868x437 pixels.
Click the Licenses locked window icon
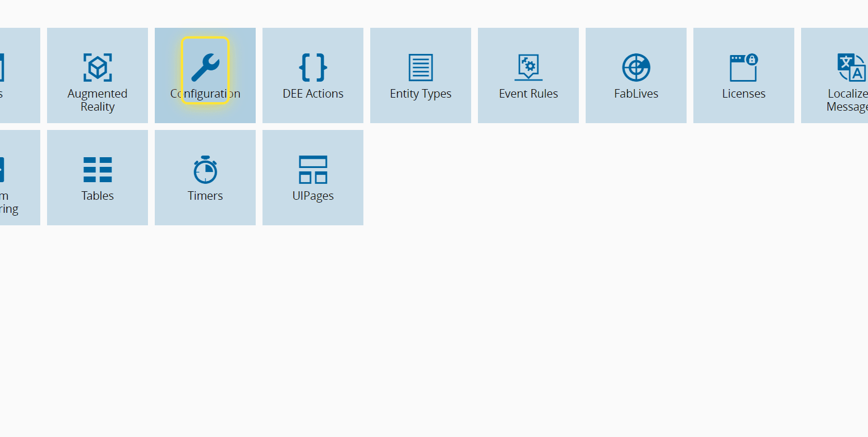point(744,68)
